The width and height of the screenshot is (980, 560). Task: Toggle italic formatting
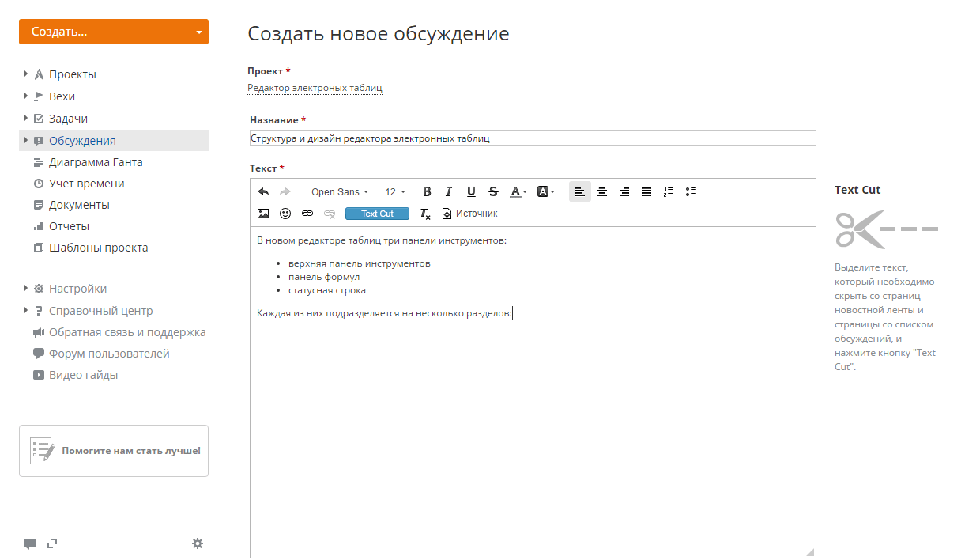coord(449,191)
